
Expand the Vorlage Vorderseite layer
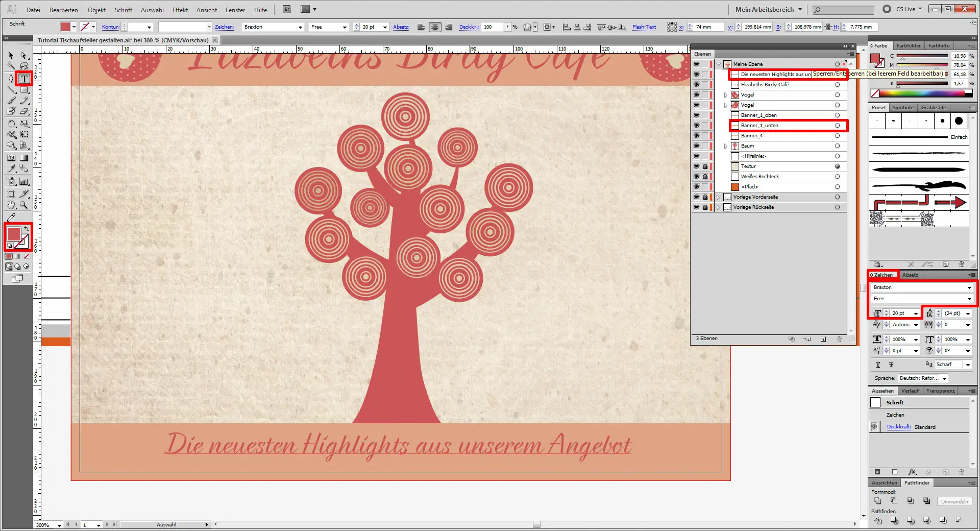coord(718,197)
